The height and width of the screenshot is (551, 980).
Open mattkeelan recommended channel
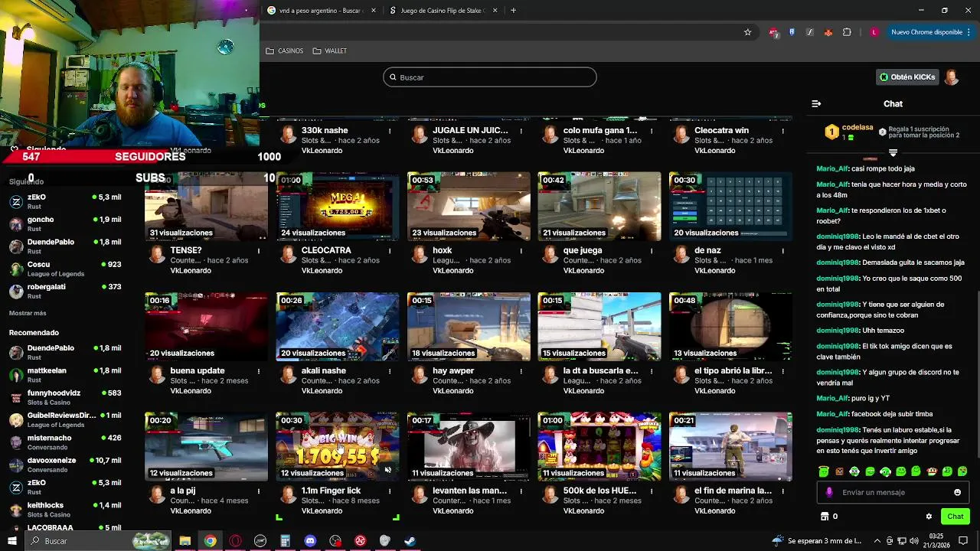pos(65,375)
